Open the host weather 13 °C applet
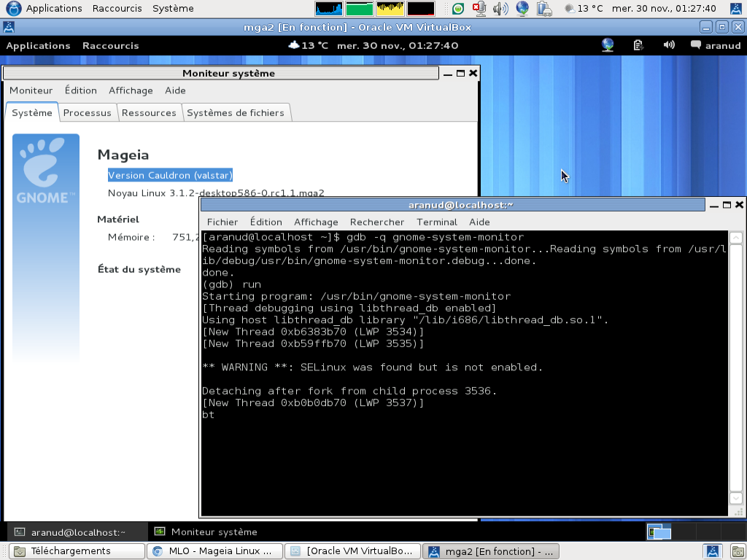Viewport: 747px width, 560px height. [x=584, y=9]
